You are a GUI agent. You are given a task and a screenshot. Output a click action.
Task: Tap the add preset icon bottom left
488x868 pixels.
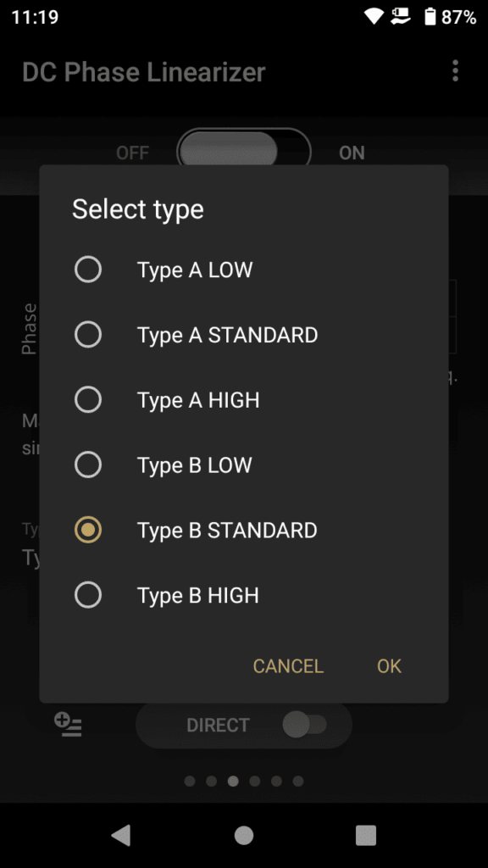(68, 726)
